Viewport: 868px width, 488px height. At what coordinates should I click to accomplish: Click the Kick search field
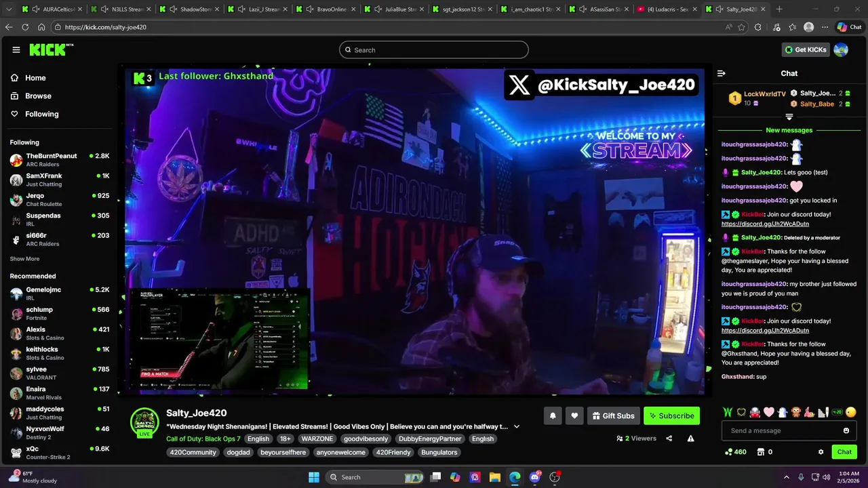(x=434, y=49)
